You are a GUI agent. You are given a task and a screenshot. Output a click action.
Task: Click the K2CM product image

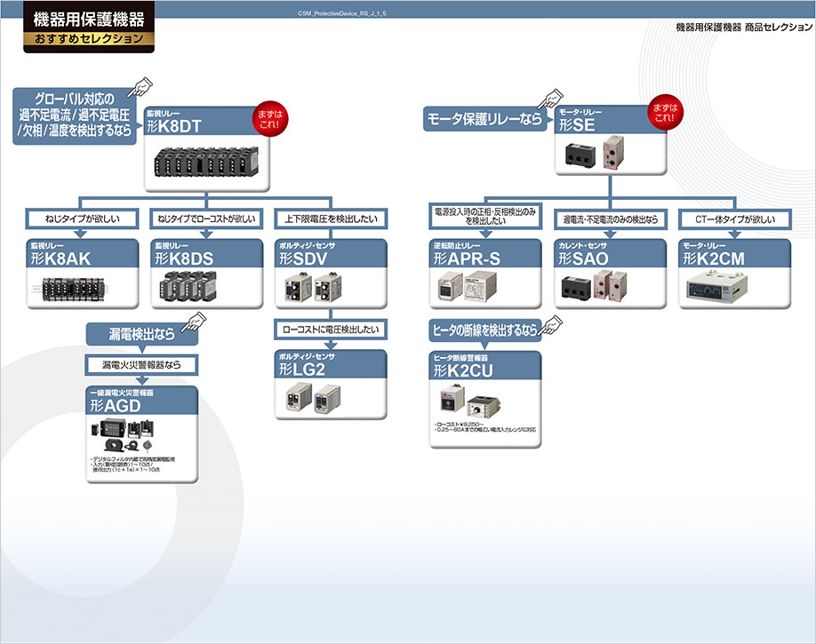point(717,288)
